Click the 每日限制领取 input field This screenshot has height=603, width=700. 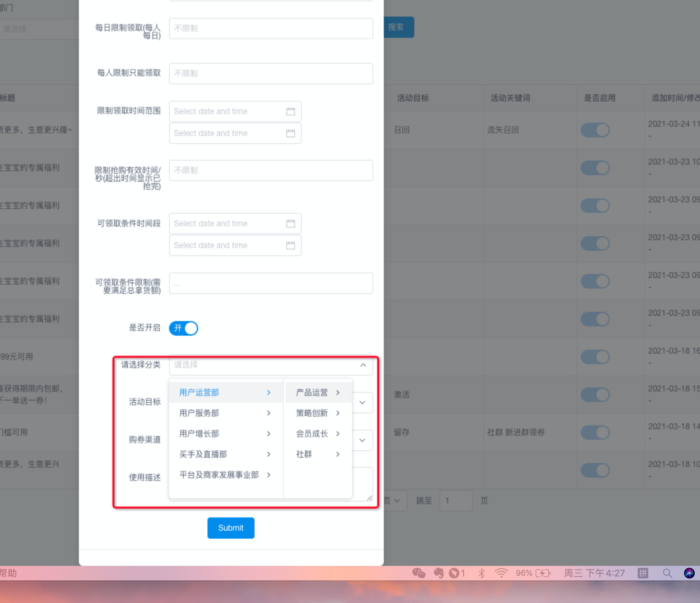pos(271,29)
